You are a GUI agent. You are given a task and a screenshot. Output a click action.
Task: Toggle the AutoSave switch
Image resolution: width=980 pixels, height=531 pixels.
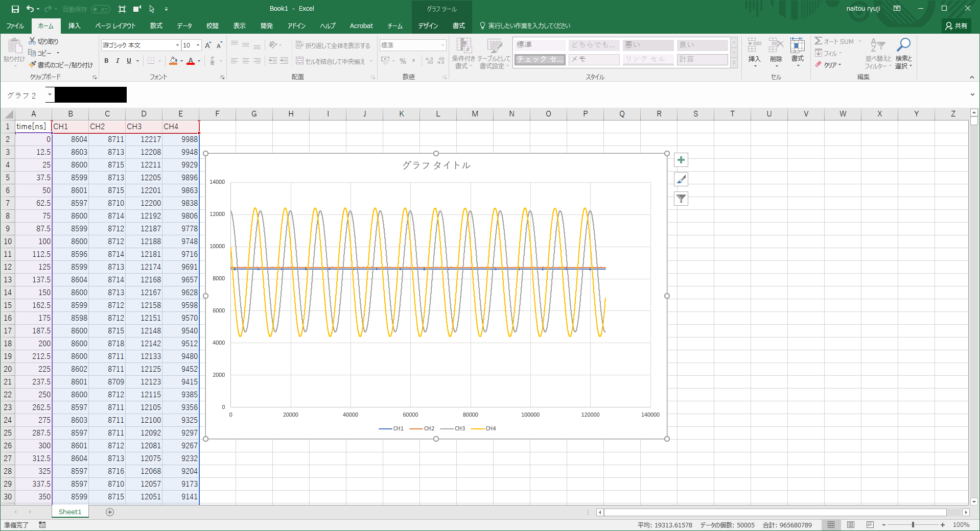coord(100,9)
